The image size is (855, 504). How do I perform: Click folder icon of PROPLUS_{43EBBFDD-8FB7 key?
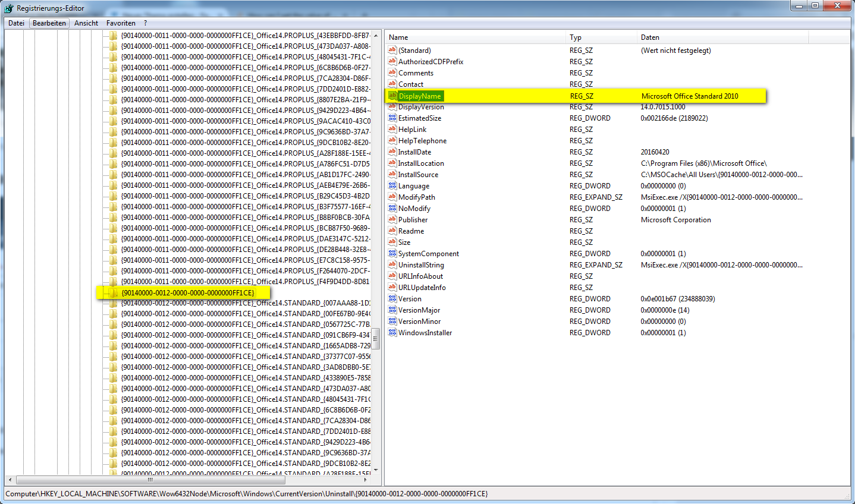pyautogui.click(x=114, y=35)
